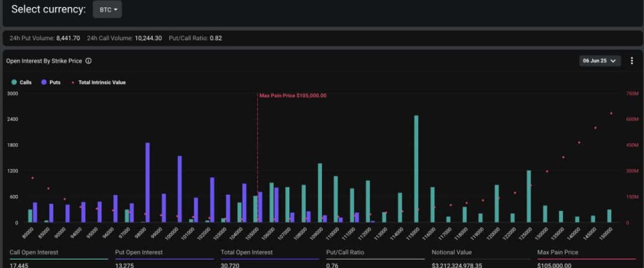The width and height of the screenshot is (644, 268).
Task: Click the calls bar at 125000 strike
Action: tap(529, 196)
